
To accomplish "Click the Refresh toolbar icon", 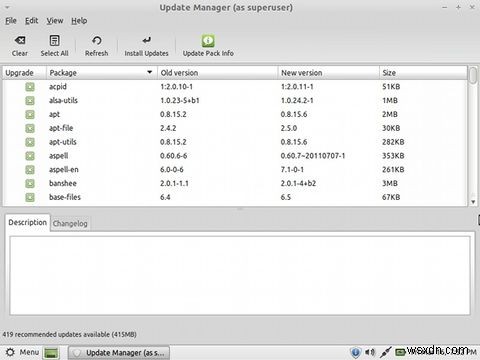I will pyautogui.click(x=97, y=41).
